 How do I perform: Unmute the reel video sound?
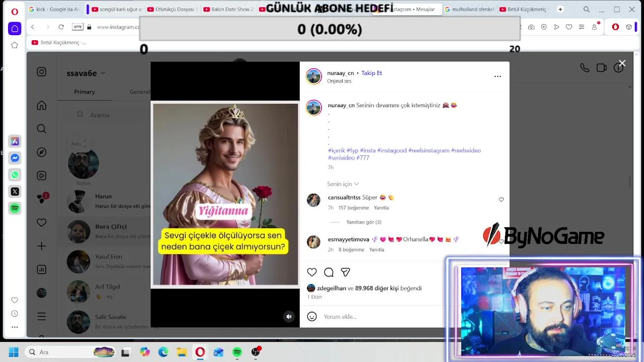(289, 317)
